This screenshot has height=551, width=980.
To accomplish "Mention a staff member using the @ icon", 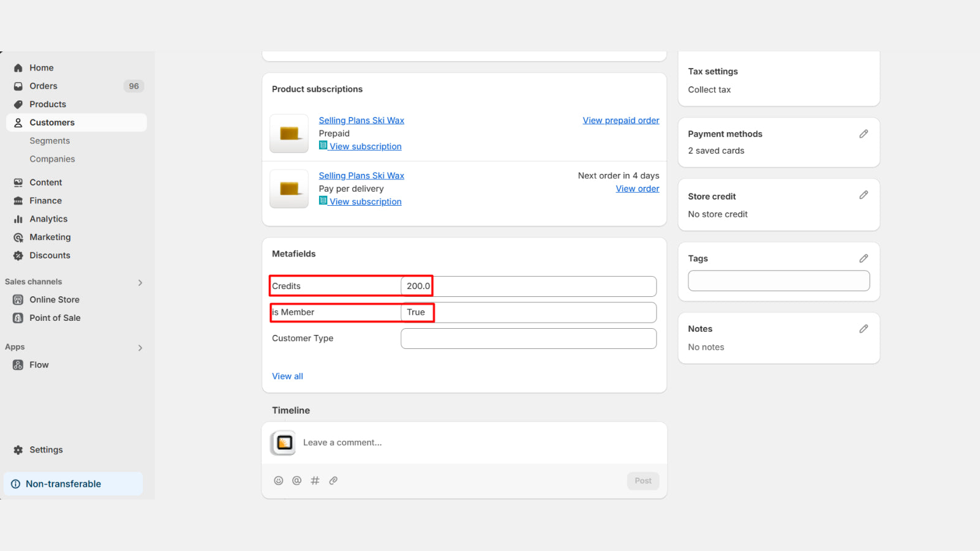I will 296,481.
